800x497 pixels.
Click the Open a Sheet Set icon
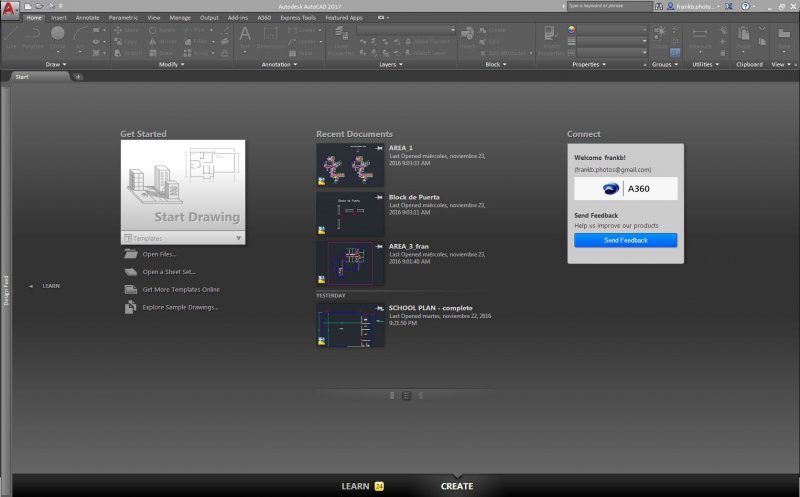(x=131, y=272)
